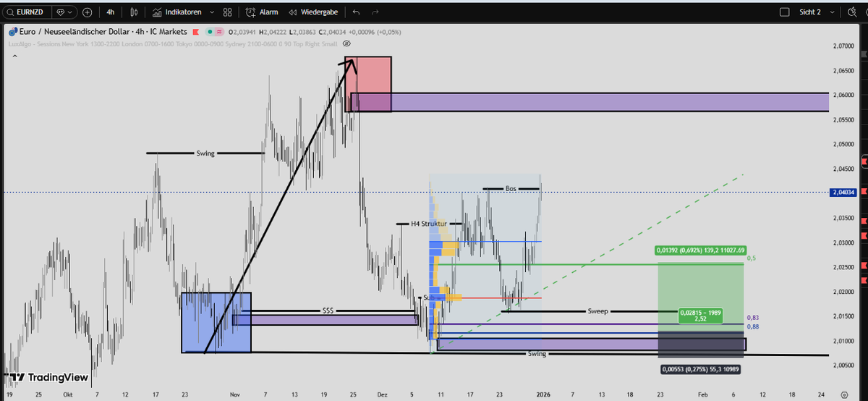Screen dimensions: 868x401
Task: Select the LuxAlgo Sessions indicator legend
Action: 173,43
